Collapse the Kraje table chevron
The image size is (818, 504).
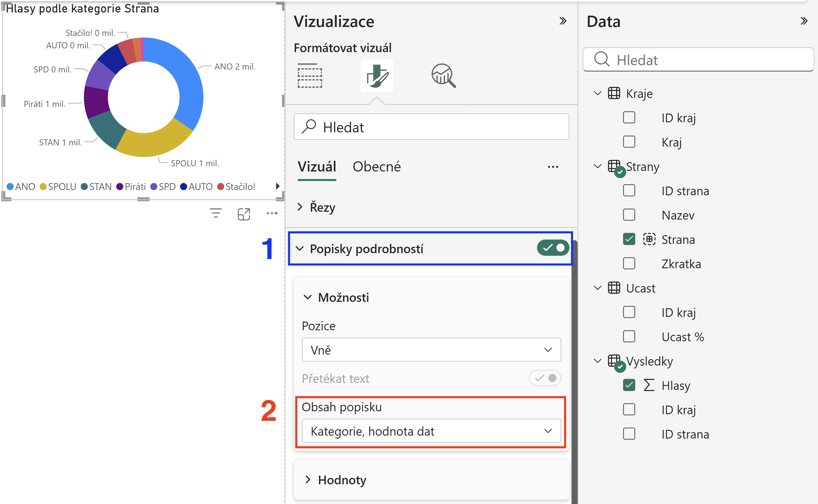[x=598, y=93]
